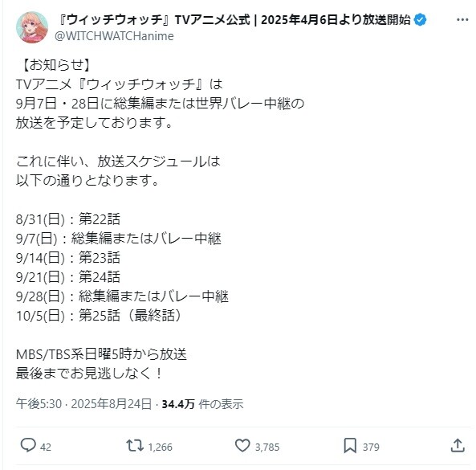Open the repost count 1,266
This screenshot has width=476, height=470.
coord(160,448)
